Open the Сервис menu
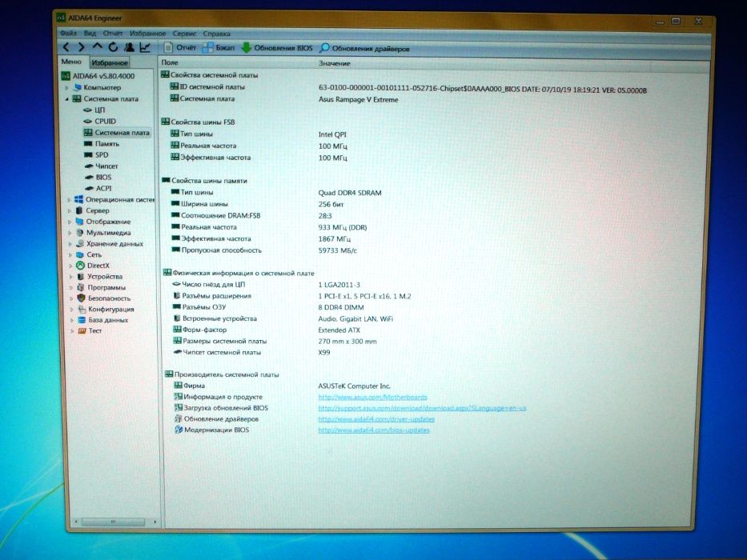This screenshot has height=560, width=747. 184,34
